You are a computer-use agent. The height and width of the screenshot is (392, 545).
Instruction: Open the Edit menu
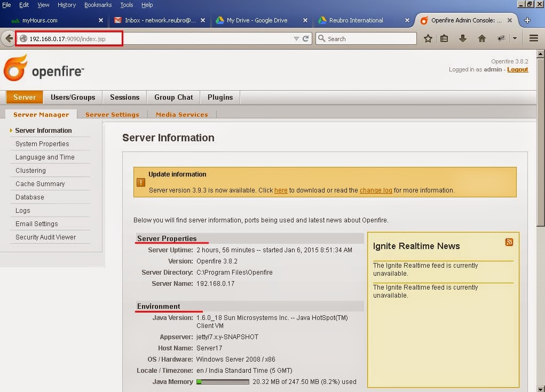(24, 5)
